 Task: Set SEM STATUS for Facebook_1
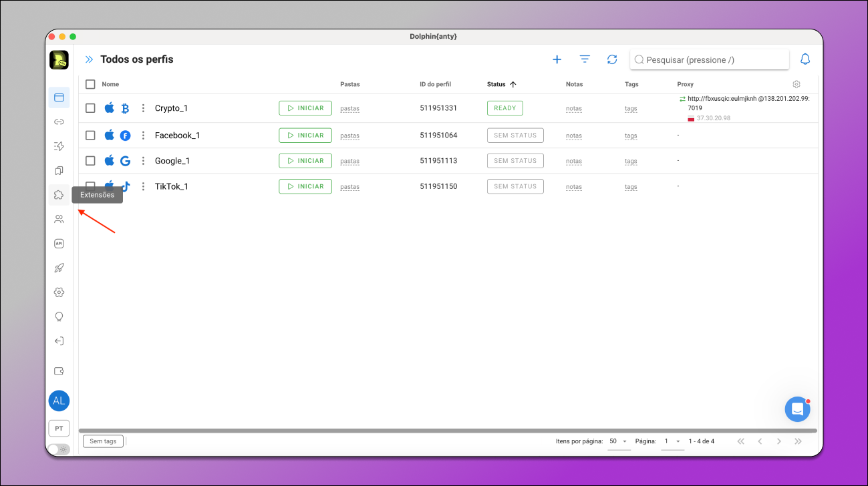(515, 136)
